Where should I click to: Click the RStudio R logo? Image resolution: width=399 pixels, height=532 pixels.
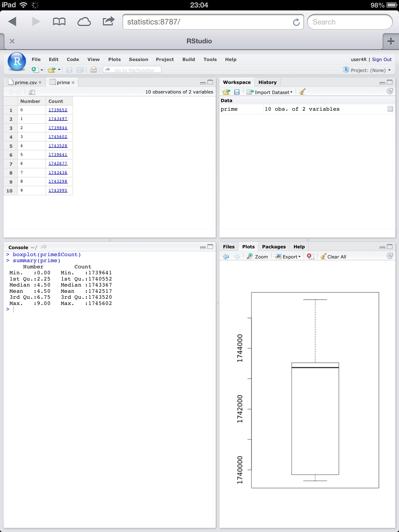(17, 62)
